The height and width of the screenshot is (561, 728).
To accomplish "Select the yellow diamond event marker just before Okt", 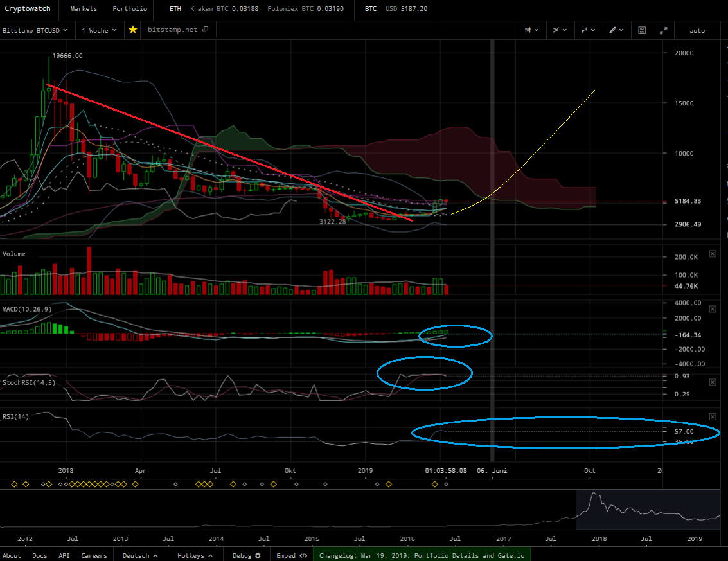I will (x=274, y=484).
